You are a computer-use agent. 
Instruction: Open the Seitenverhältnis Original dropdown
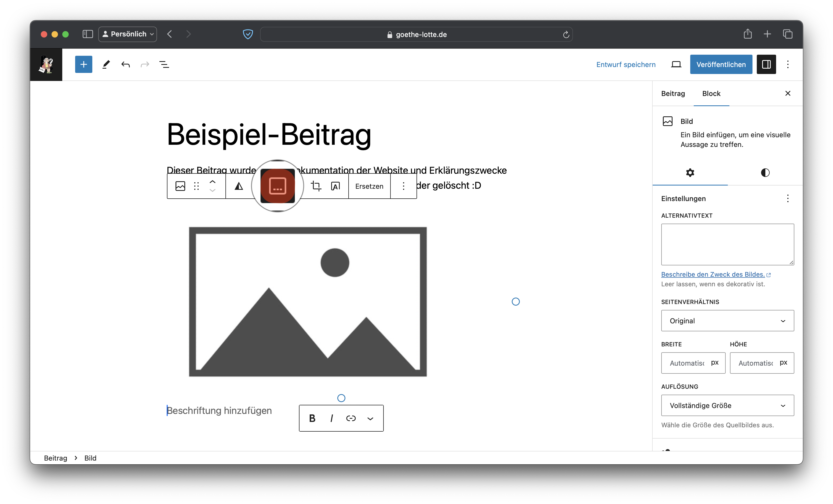point(727,321)
